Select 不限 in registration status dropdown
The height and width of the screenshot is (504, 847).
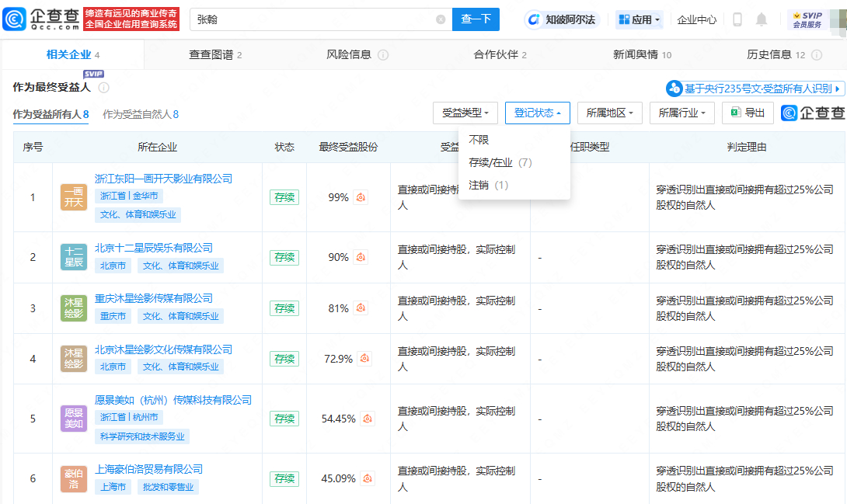coord(479,140)
